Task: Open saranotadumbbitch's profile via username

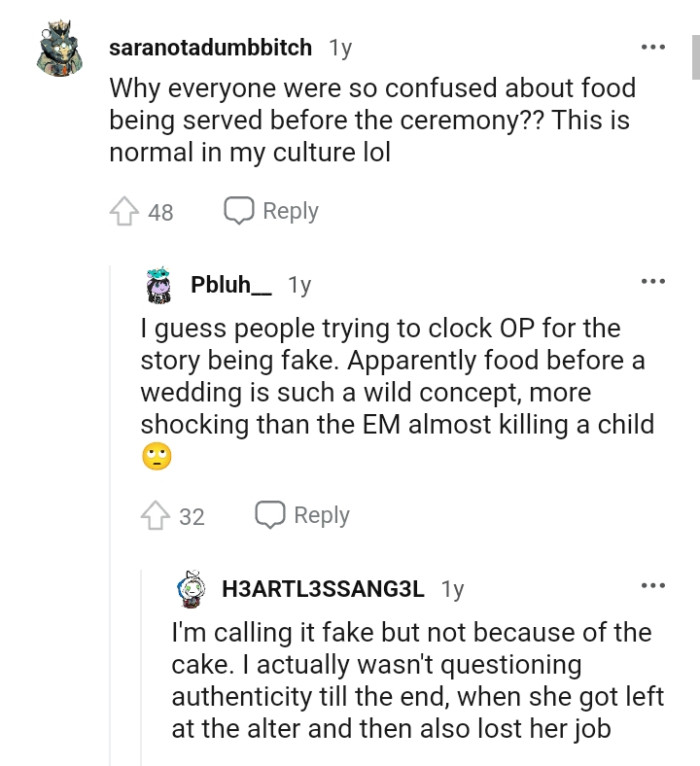Action: pyautogui.click(x=211, y=48)
